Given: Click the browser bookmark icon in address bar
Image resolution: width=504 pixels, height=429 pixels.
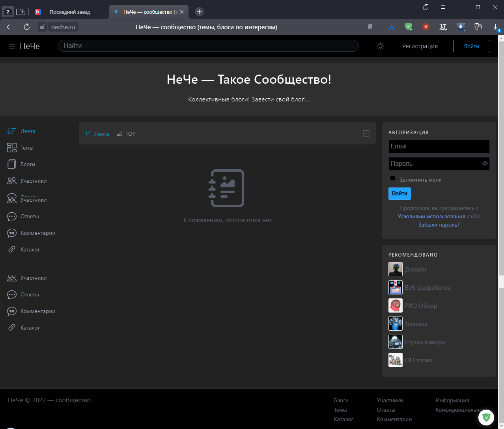Looking at the screenshot, I should point(370,27).
